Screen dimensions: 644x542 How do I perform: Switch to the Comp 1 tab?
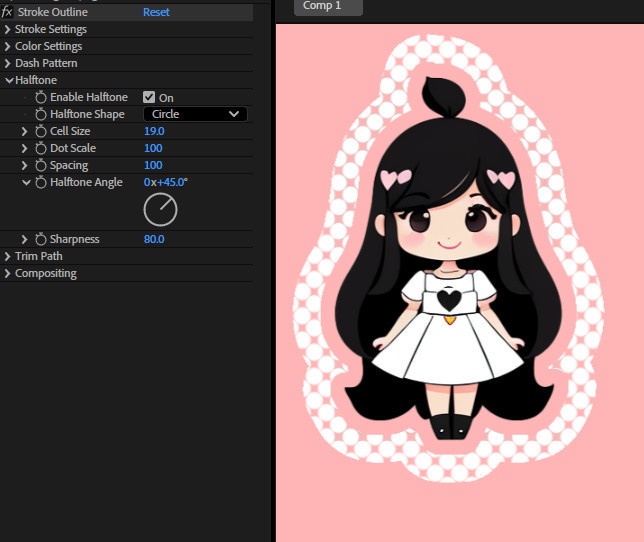point(328,7)
